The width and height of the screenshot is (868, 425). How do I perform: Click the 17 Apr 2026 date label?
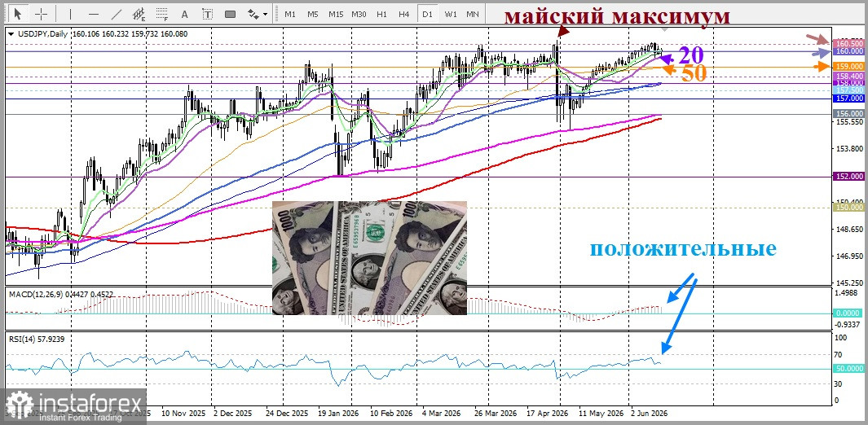(548, 414)
